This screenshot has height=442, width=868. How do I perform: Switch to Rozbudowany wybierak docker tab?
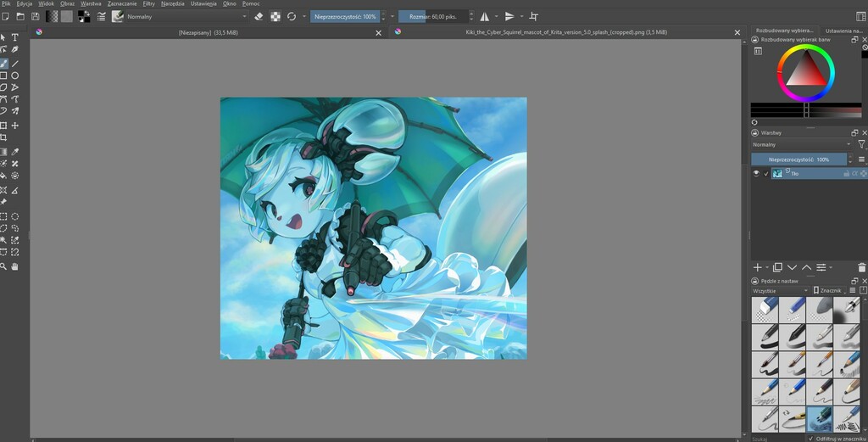[x=784, y=31]
